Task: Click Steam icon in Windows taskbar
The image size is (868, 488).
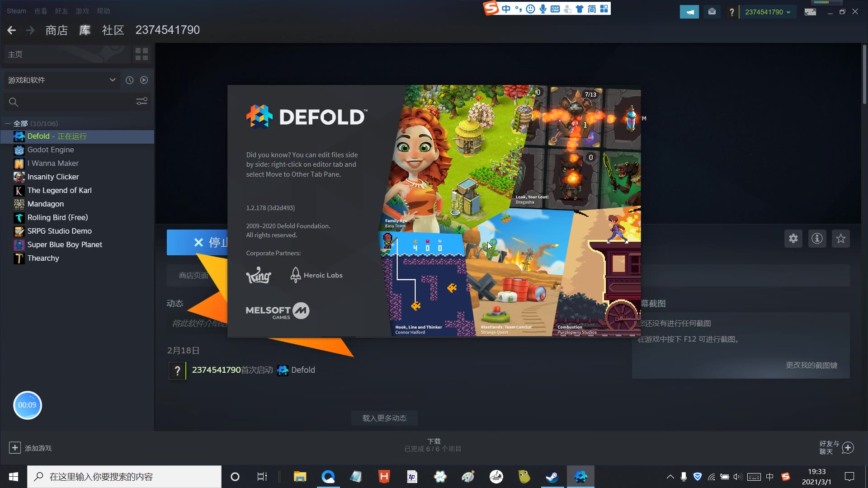Action: tap(552, 477)
